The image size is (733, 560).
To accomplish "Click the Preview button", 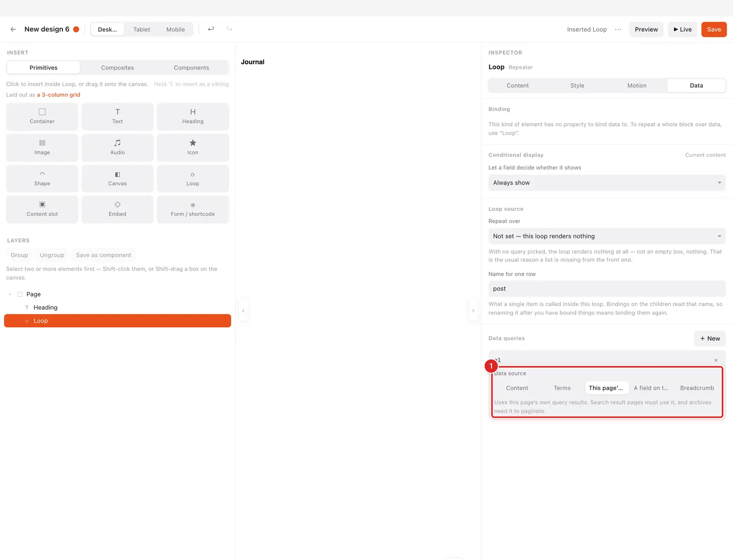I will coord(646,29).
